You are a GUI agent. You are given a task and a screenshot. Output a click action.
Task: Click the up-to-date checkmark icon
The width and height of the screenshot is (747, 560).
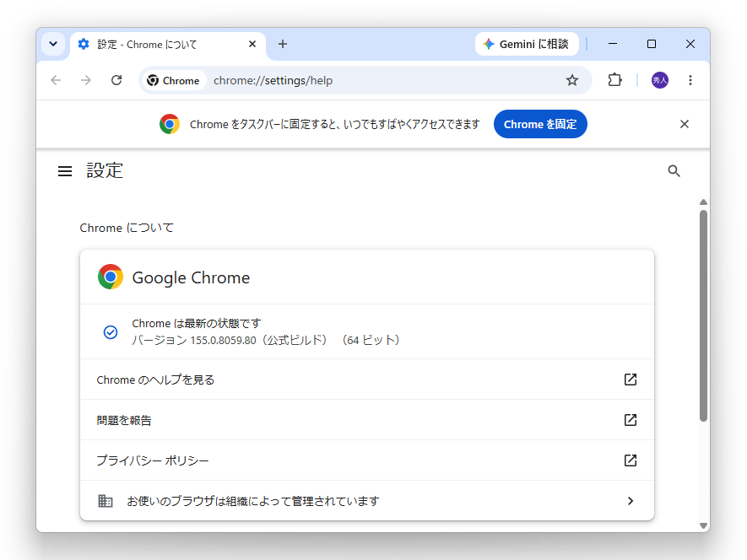pyautogui.click(x=111, y=332)
